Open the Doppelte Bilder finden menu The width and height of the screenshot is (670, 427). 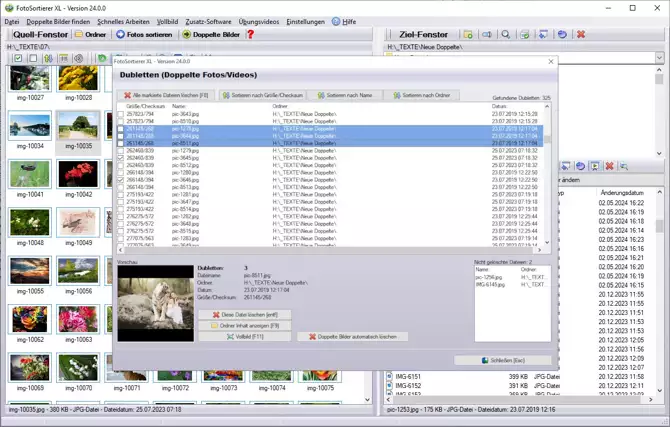(58, 21)
